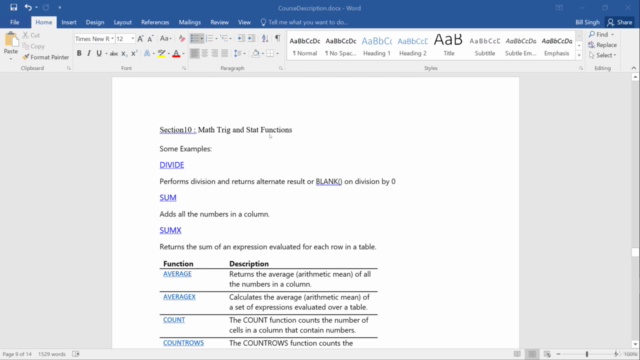Click the Redo icon
Viewport: 640px width, 360px height.
(x=46, y=7)
